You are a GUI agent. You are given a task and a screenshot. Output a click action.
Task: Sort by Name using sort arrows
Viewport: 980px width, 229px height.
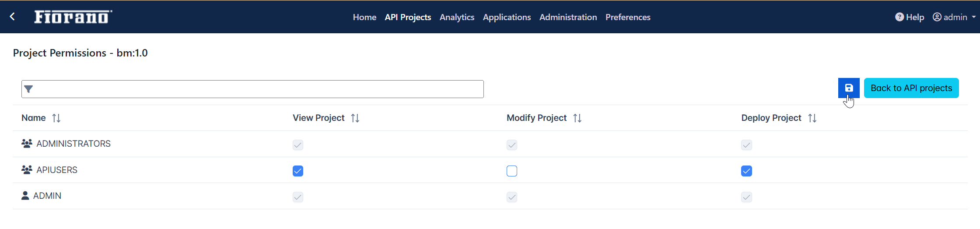click(x=56, y=118)
